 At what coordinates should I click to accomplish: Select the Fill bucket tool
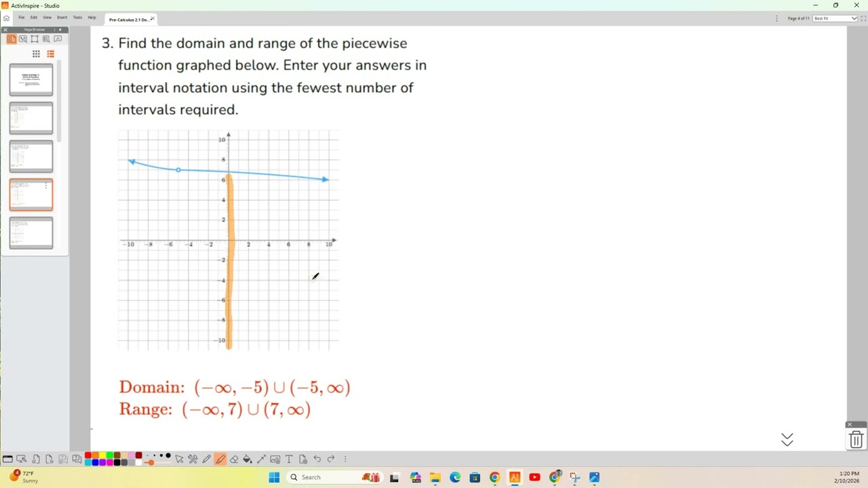(x=247, y=459)
